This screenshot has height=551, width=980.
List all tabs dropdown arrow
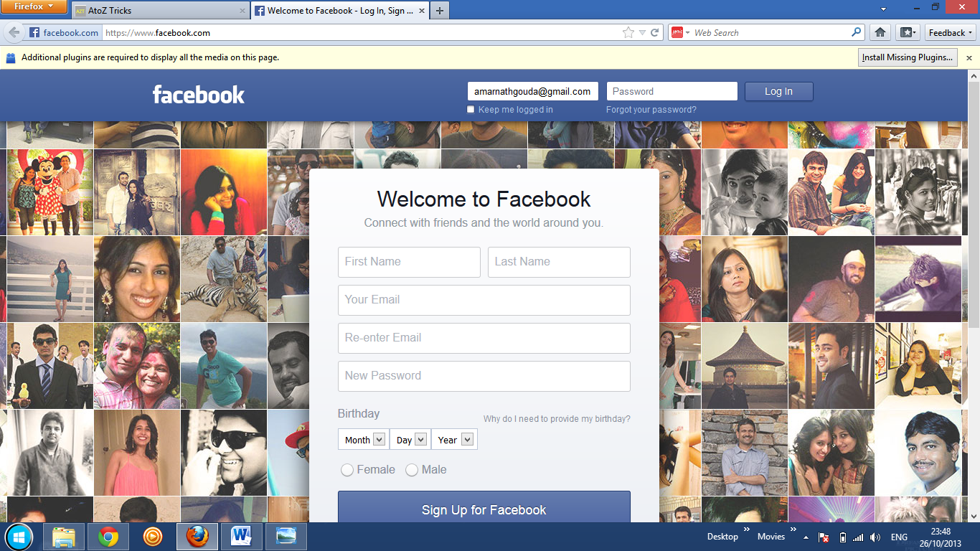coord(883,9)
